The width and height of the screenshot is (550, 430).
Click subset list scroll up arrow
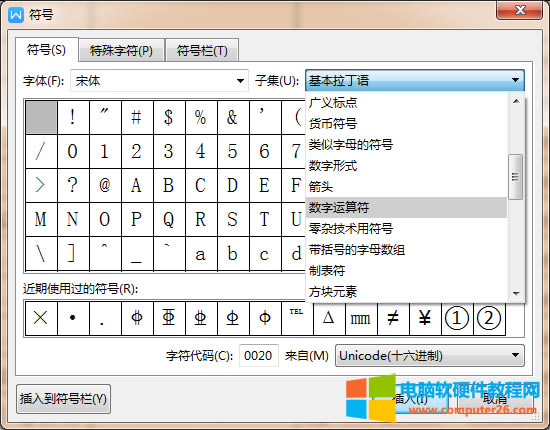coord(516,102)
